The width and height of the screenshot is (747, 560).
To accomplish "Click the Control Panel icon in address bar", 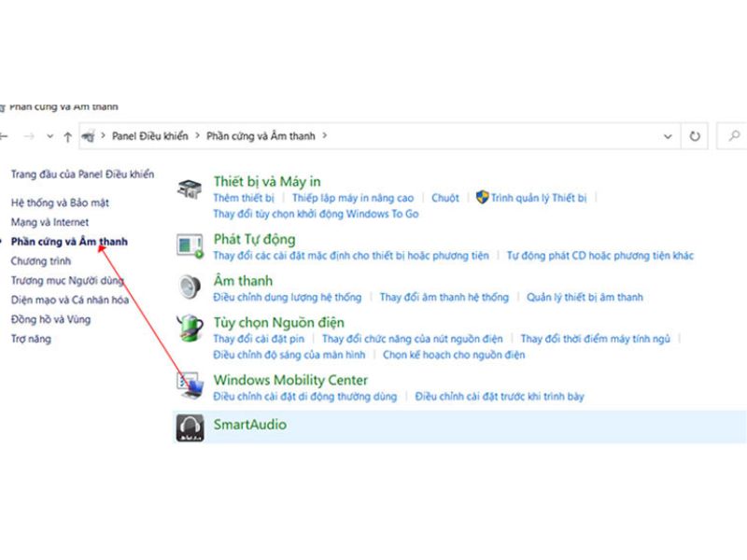I will click(88, 136).
